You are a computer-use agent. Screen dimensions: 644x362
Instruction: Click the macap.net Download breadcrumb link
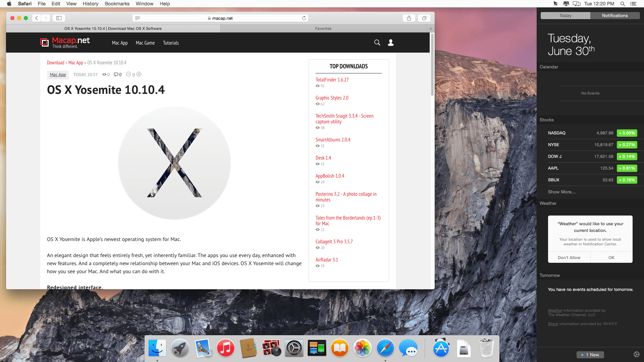pyautogui.click(x=55, y=62)
